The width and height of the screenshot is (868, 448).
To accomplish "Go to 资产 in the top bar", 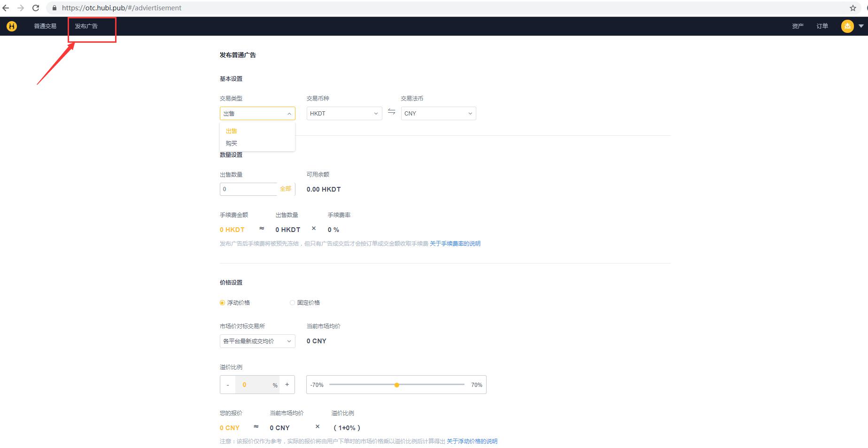I will click(798, 26).
